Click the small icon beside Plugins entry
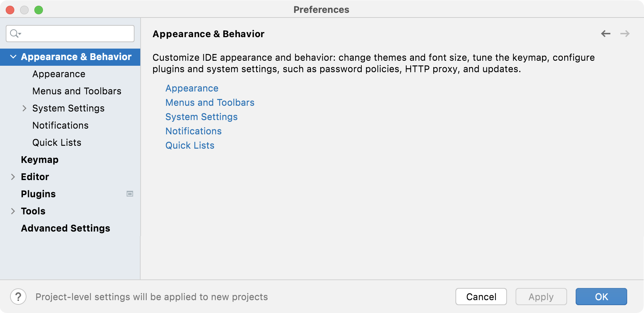 click(130, 194)
